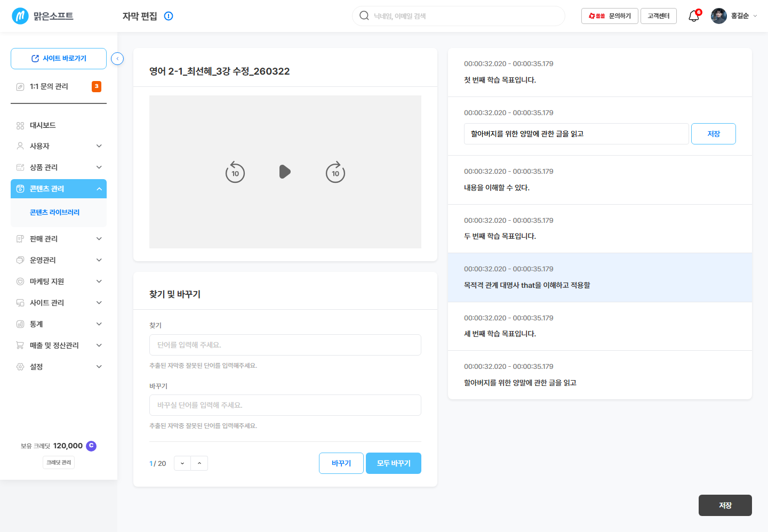Click the orange 3 badge on 1:1 문의 관리
The image size is (768, 532).
click(x=97, y=86)
